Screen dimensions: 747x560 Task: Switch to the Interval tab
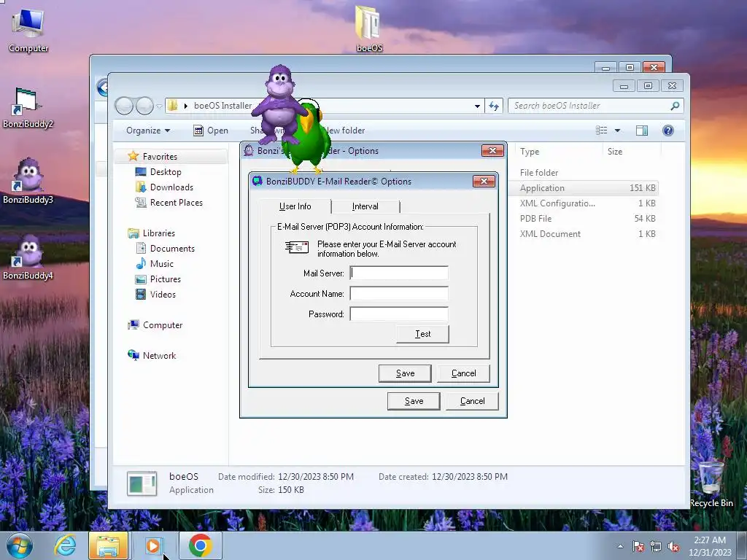365,206
